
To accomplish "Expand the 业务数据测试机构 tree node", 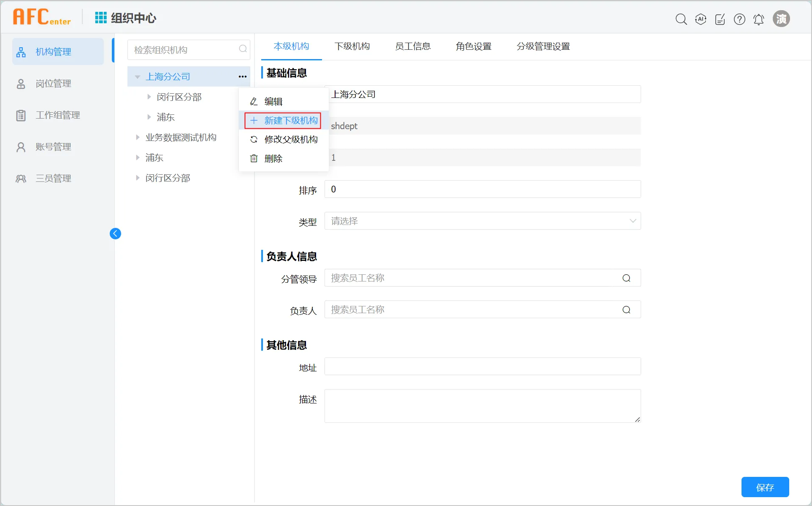I will click(x=138, y=137).
